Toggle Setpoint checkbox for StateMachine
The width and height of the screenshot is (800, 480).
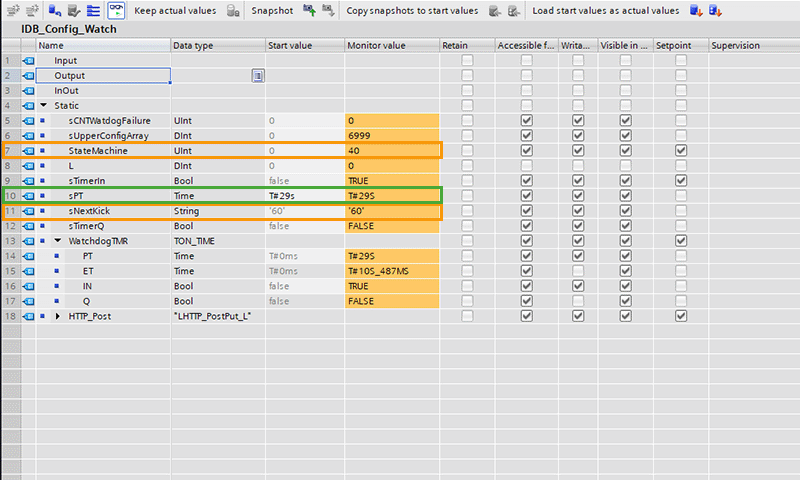coord(681,150)
